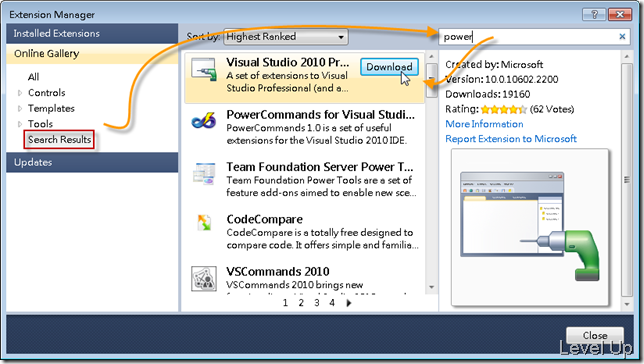Click the details pane scrollbar thumb
Viewport: 644px width, 364px height.
tap(627, 179)
